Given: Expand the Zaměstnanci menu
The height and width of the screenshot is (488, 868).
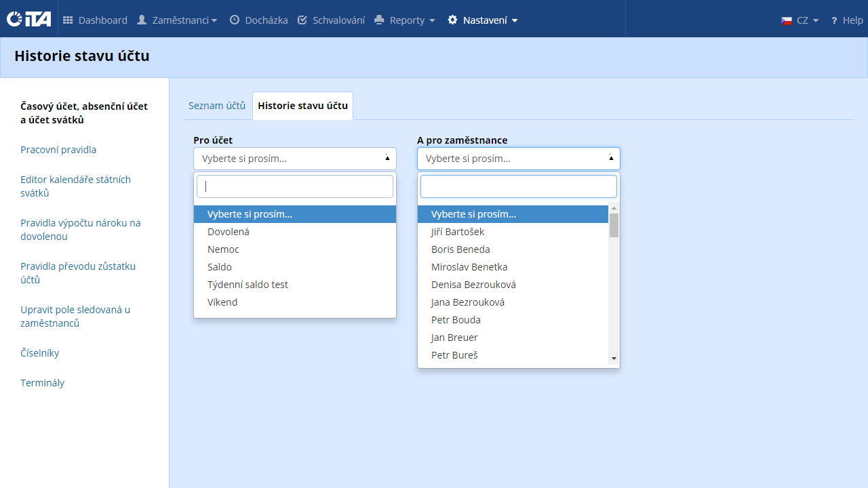Looking at the screenshot, I should click(x=176, y=20).
